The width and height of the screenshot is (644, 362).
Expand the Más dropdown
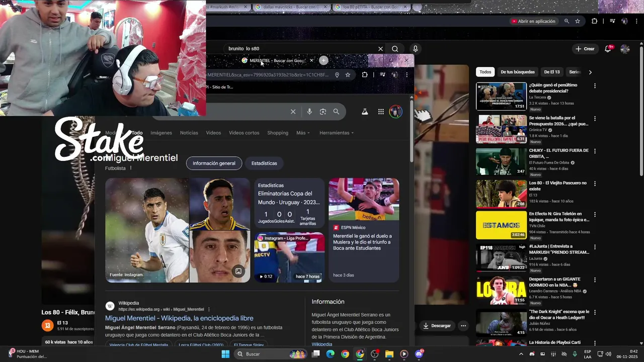tap(303, 133)
